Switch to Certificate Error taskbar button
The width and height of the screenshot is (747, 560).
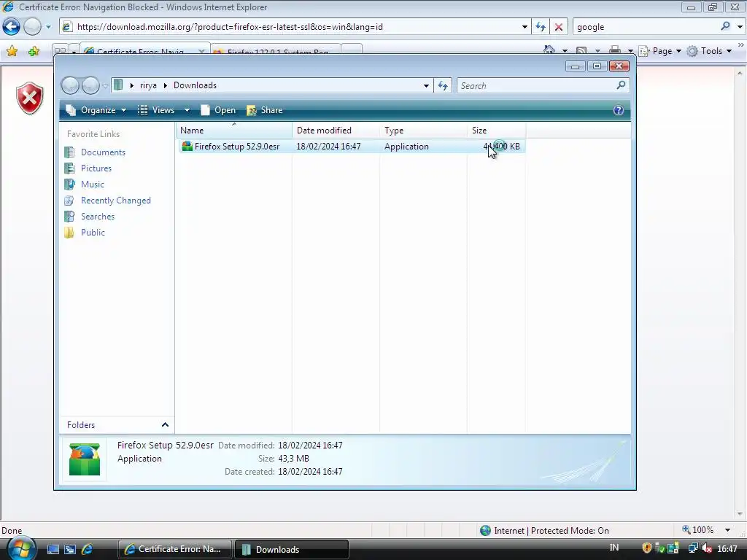click(x=174, y=549)
